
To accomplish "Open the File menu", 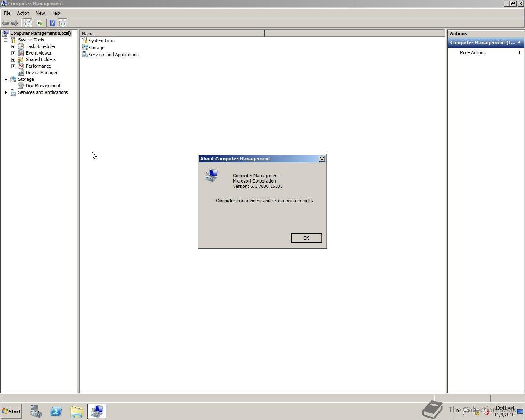I will pos(7,13).
